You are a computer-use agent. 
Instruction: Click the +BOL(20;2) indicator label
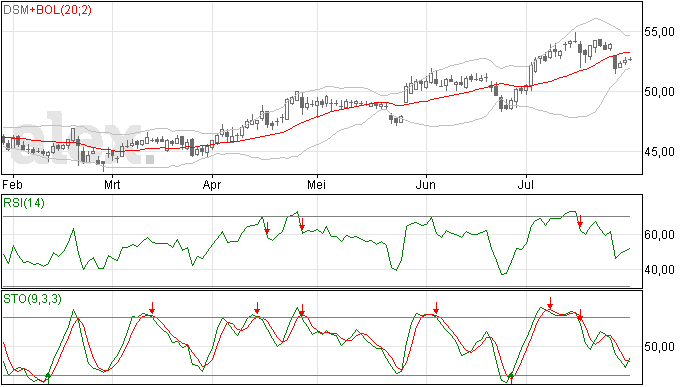(x=60, y=10)
